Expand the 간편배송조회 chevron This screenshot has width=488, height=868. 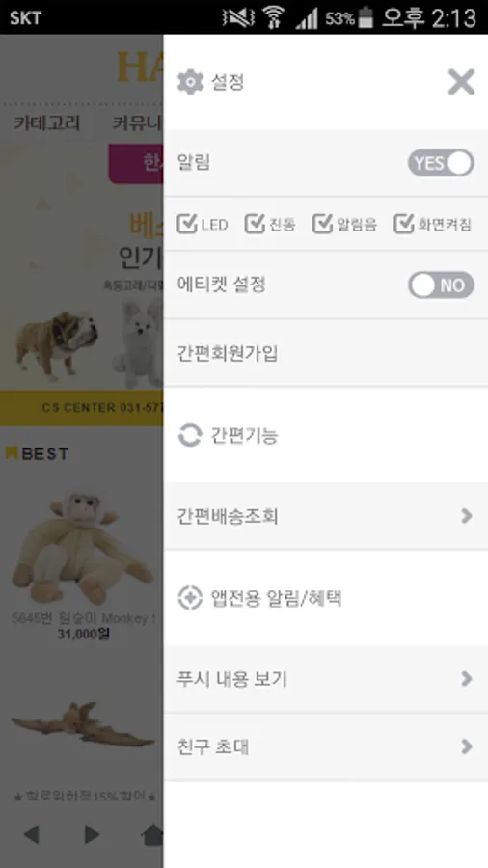coord(467,516)
